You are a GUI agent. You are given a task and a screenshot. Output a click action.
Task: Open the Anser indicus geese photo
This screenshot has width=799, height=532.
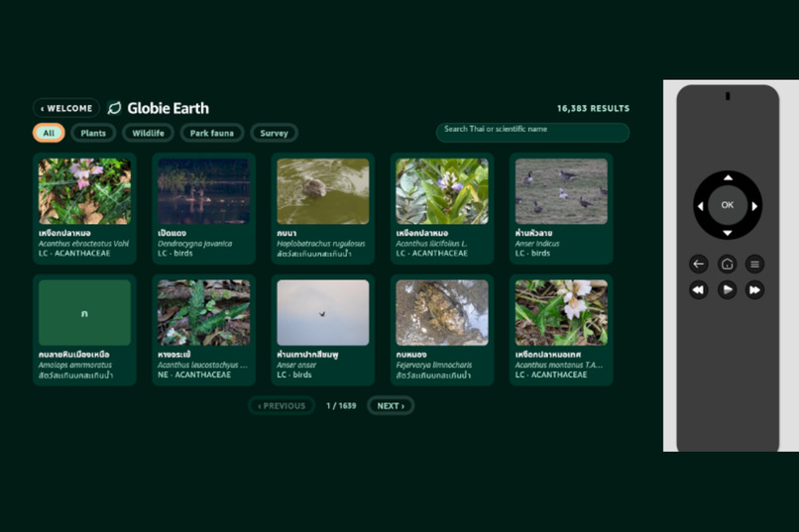click(x=561, y=191)
